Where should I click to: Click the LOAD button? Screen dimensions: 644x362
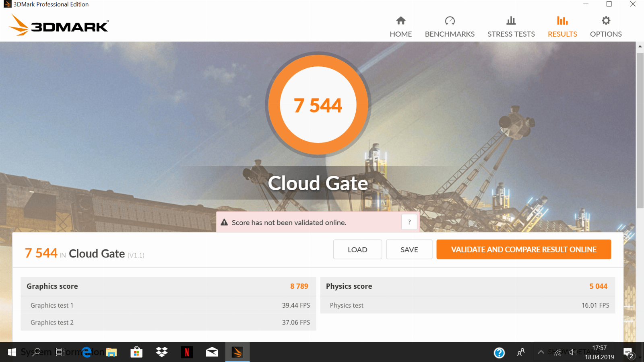pyautogui.click(x=357, y=249)
